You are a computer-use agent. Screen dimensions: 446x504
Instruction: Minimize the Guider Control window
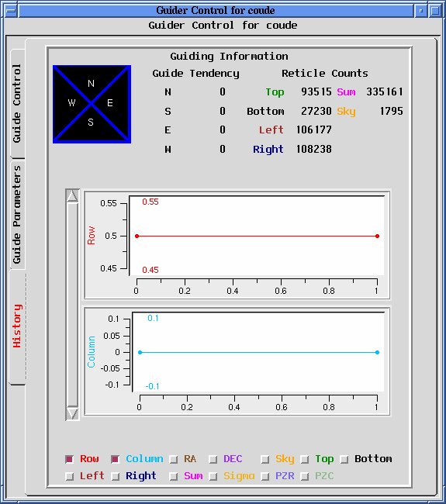pos(420,11)
